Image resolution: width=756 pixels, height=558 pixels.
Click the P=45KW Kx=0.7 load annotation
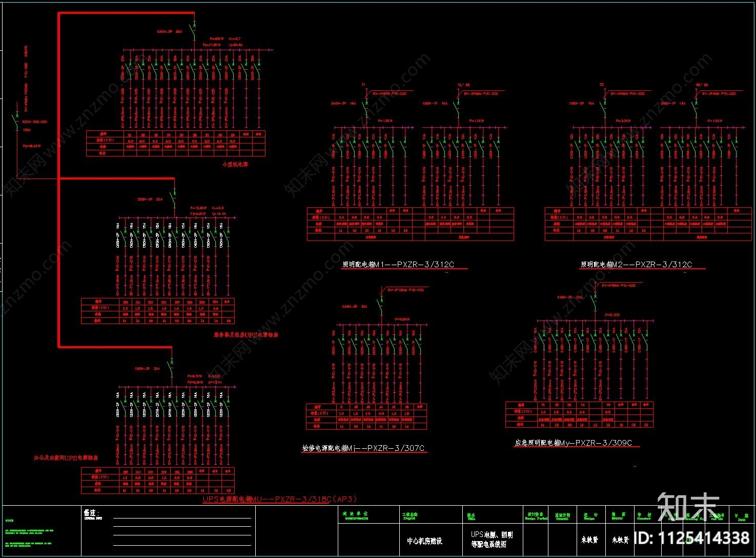[225, 39]
